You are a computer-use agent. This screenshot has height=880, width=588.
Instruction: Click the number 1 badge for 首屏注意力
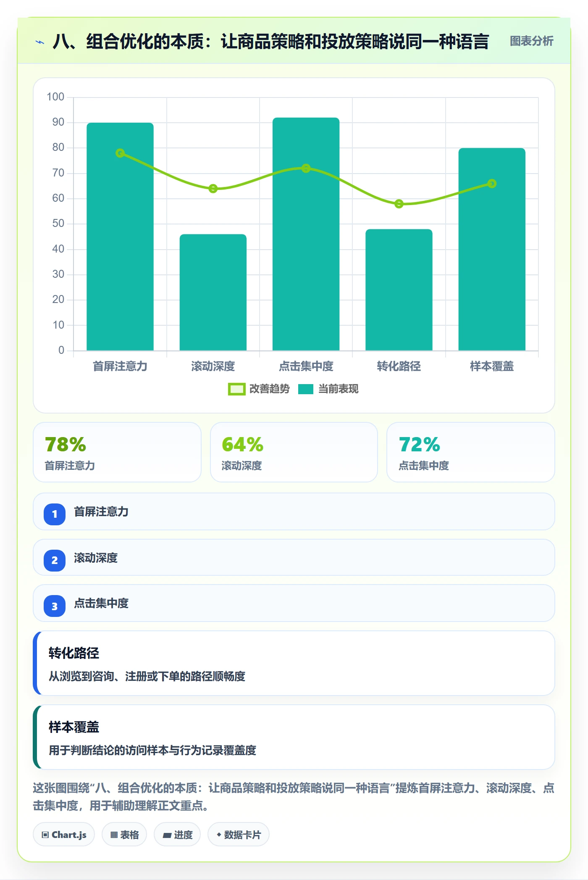[55, 514]
